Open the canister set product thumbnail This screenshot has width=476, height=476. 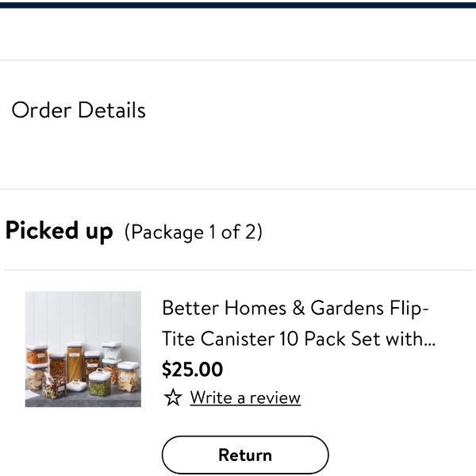point(83,349)
